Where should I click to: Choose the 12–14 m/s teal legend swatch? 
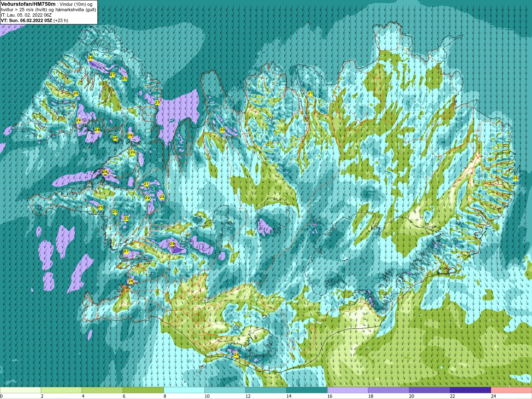tap(266, 390)
